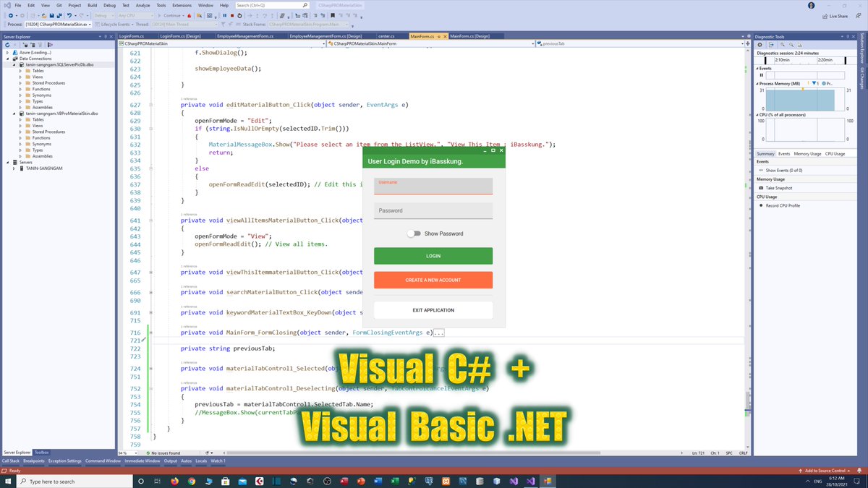The height and width of the screenshot is (488, 868).
Task: Open Excel from the taskbar
Action: point(394,481)
